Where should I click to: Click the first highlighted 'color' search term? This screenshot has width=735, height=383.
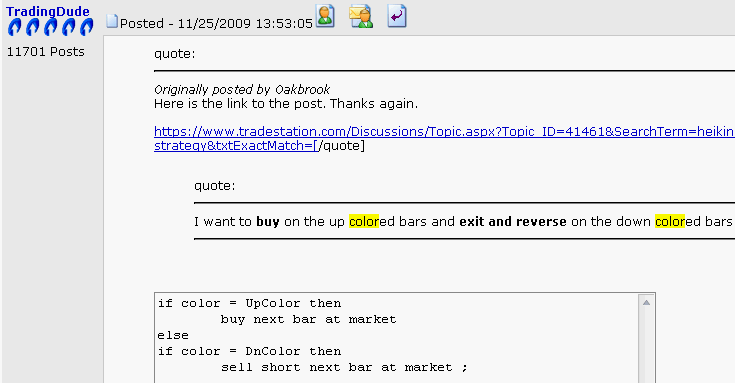point(364,221)
